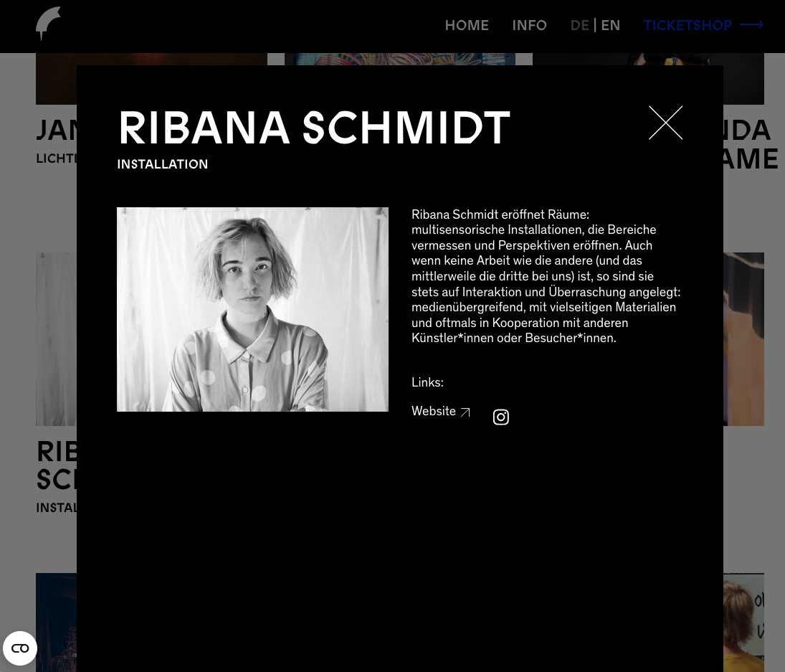Open the INFO menu item
The height and width of the screenshot is (672, 785).
[x=529, y=26]
